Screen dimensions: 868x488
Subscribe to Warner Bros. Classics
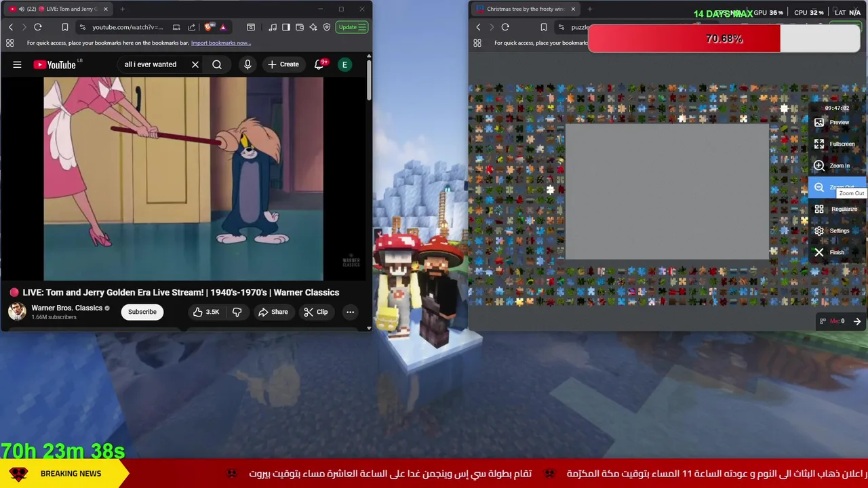pos(142,312)
